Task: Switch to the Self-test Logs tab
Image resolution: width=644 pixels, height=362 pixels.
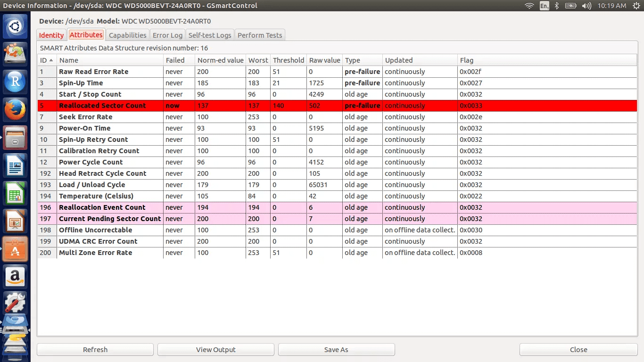Action: click(210, 35)
